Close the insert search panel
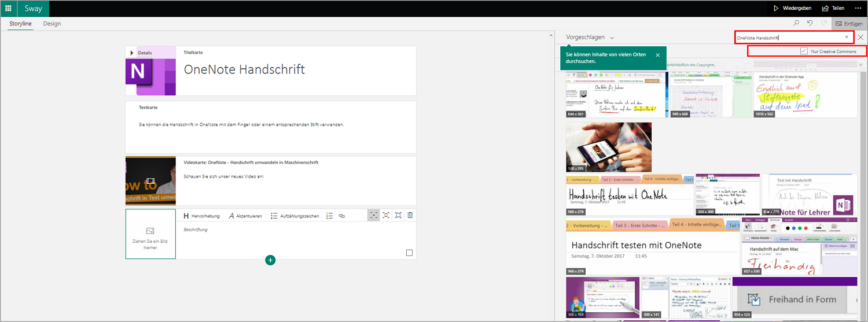This screenshot has height=322, width=868. 860,37
